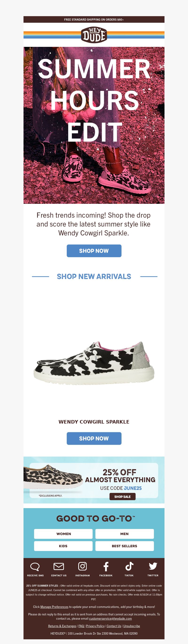Select the Kids category
188x644 pixels.
click(63, 546)
